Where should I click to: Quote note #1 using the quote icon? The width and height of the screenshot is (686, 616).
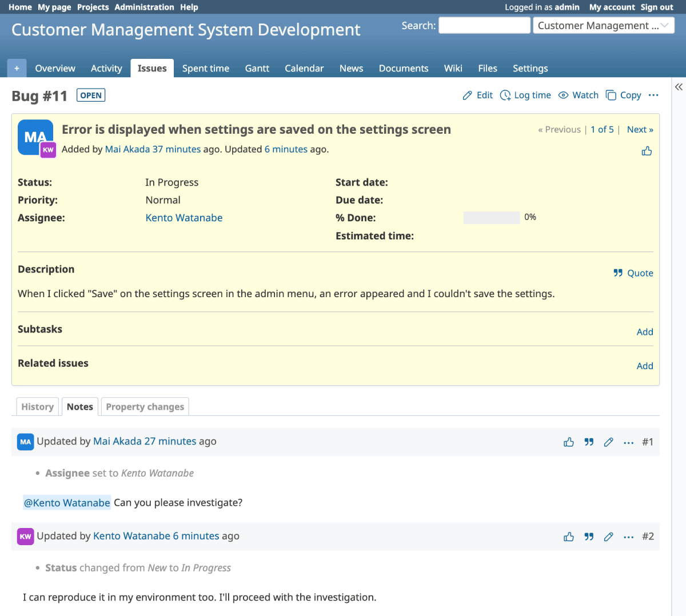coord(589,442)
